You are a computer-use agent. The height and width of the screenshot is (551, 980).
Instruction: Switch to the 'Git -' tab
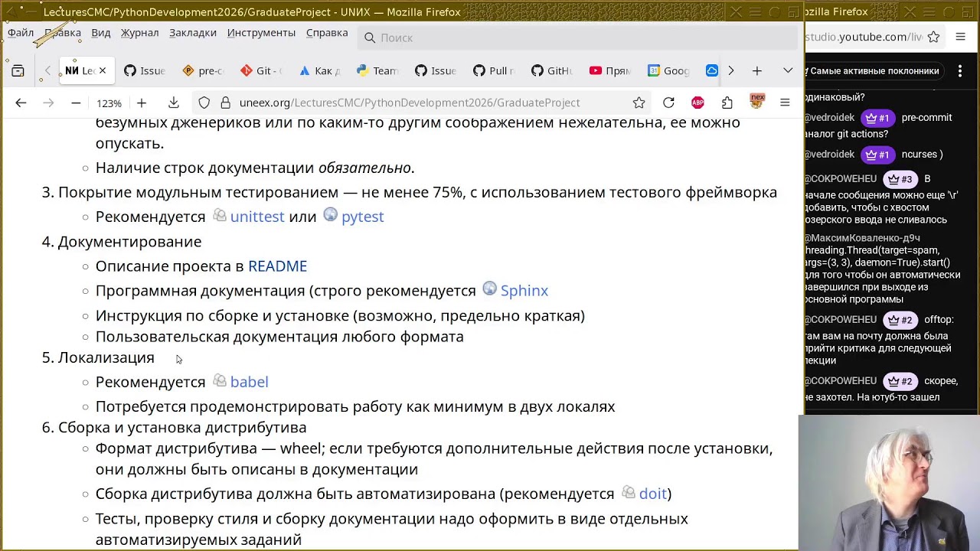coord(261,70)
